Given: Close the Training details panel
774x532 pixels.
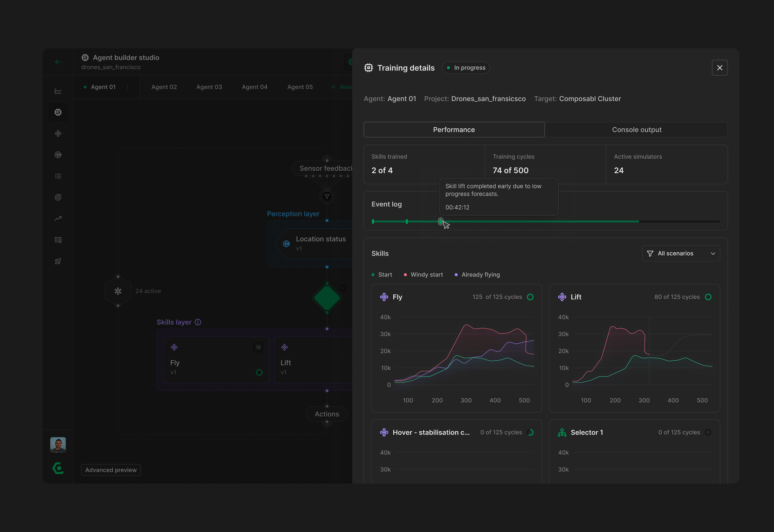Looking at the screenshot, I should [x=719, y=68].
